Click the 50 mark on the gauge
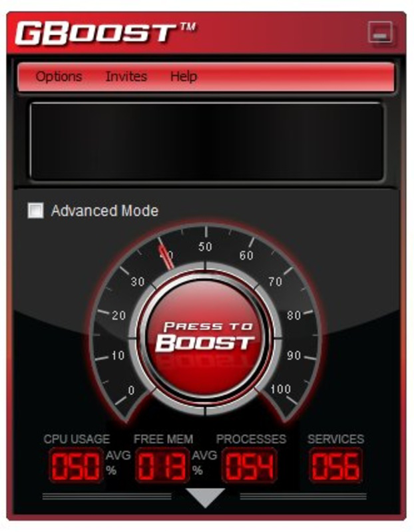 click(205, 247)
